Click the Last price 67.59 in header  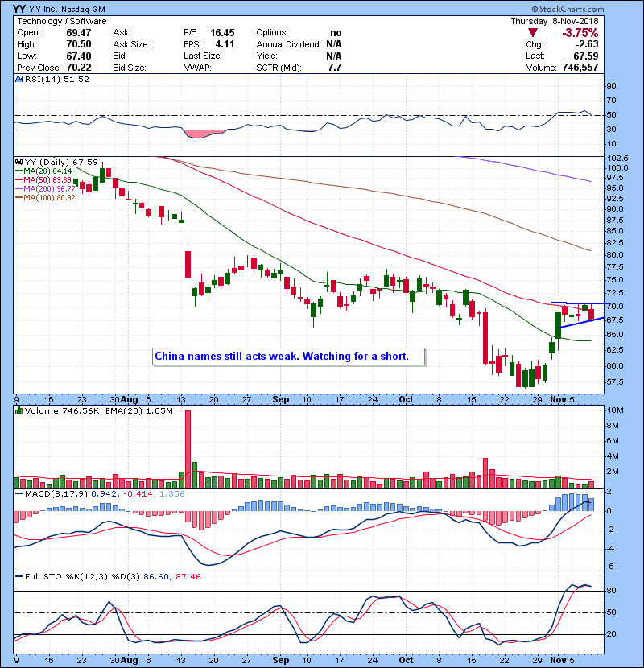tap(585, 56)
